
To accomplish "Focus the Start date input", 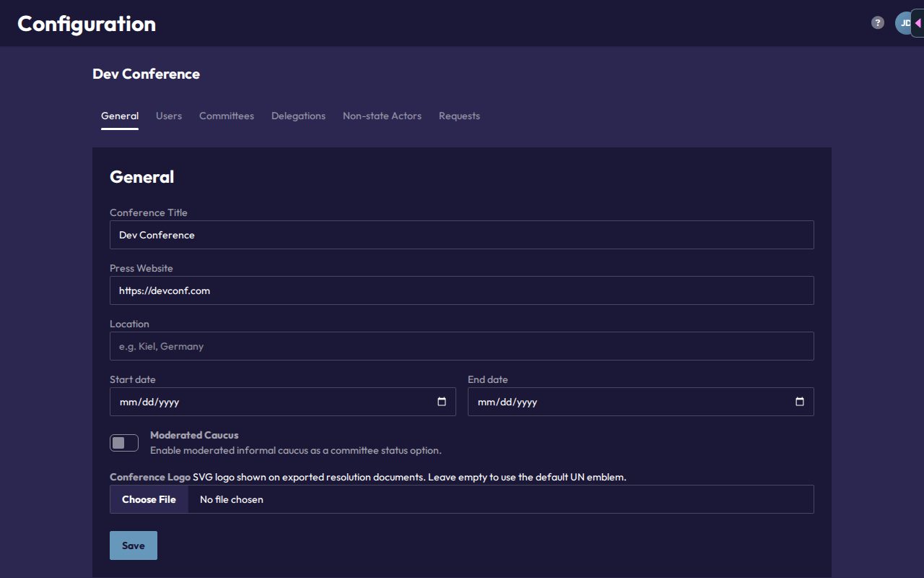I will click(283, 402).
